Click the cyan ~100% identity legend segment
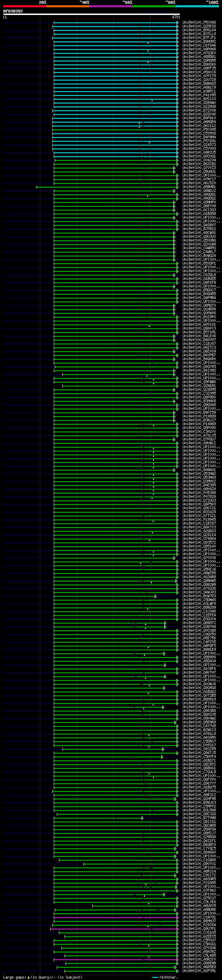Image resolution: width=222 pixels, height=980 pixels. [x=197, y=6]
